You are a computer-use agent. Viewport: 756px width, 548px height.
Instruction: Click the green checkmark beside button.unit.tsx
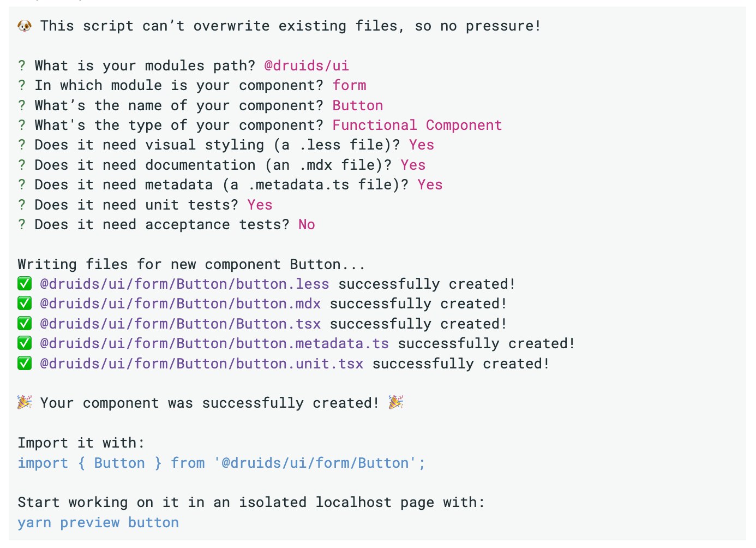click(25, 364)
